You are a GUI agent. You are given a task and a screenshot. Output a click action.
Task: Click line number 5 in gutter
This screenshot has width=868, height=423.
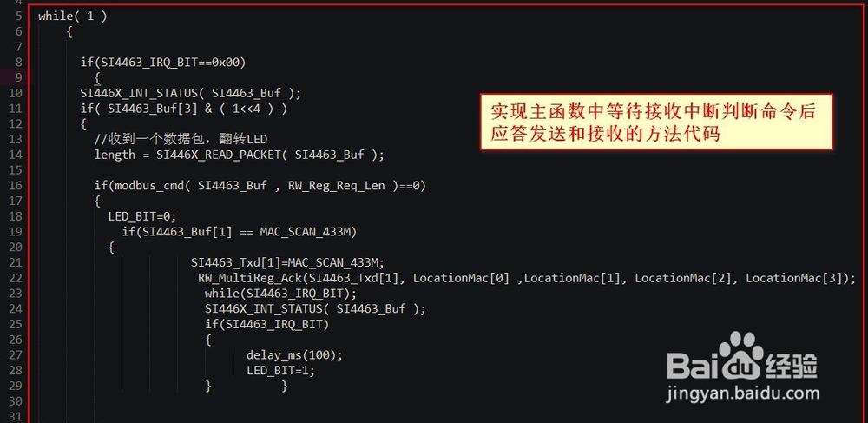(18, 16)
